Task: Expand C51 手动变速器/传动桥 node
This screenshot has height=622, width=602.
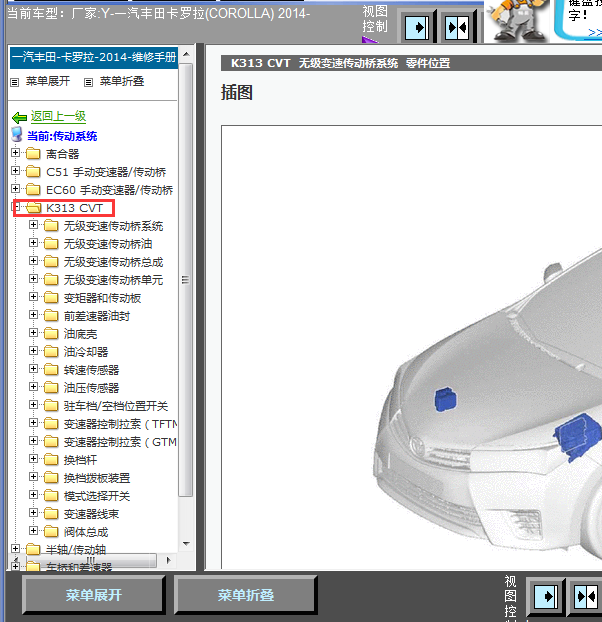Action: [x=15, y=171]
